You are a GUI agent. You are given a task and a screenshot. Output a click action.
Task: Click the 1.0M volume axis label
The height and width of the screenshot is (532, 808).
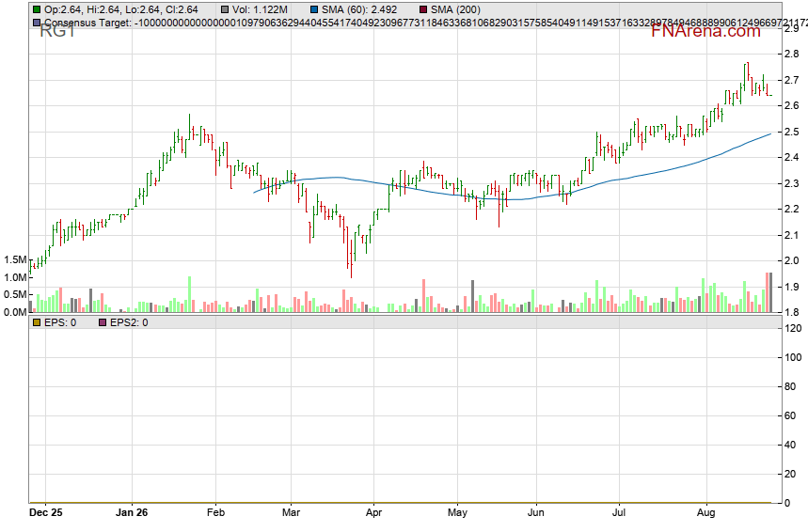coord(15,277)
